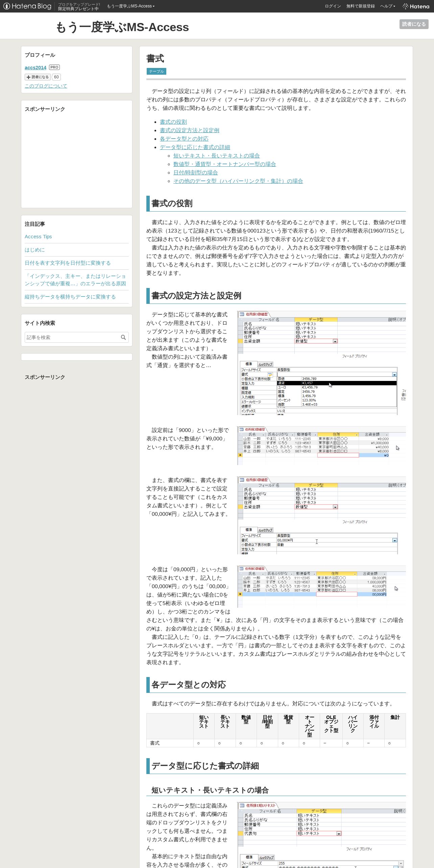Jump to 短いテキスト・長いテキストの場合 link

pos(216,155)
